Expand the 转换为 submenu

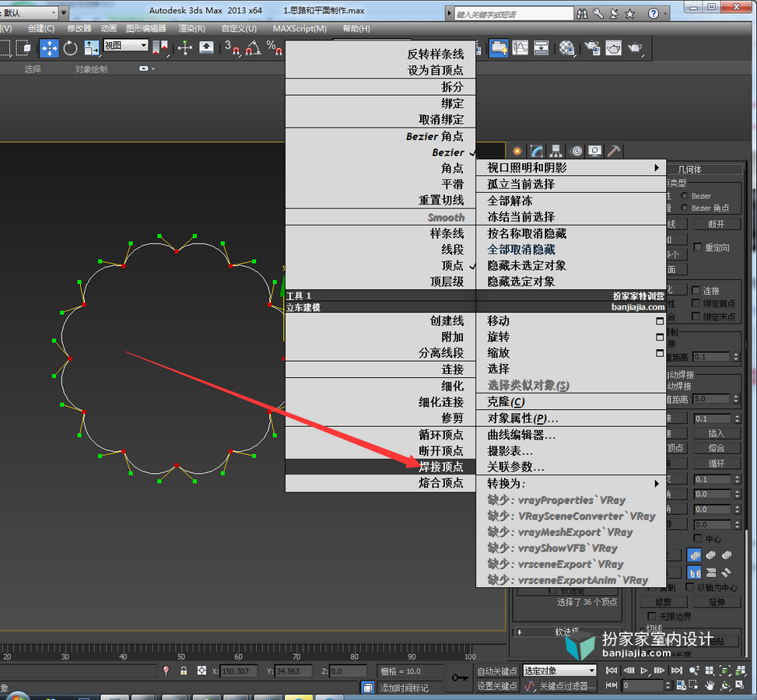click(x=571, y=483)
